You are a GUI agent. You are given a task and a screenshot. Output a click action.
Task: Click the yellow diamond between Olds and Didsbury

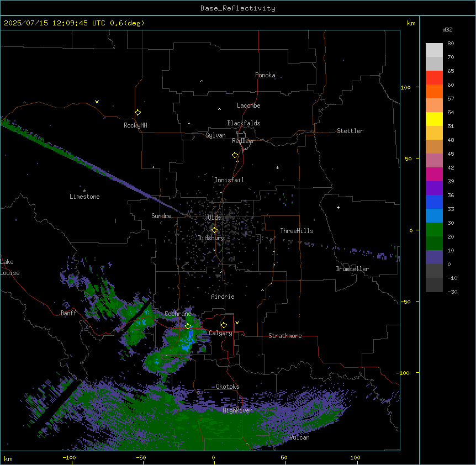pos(214,230)
